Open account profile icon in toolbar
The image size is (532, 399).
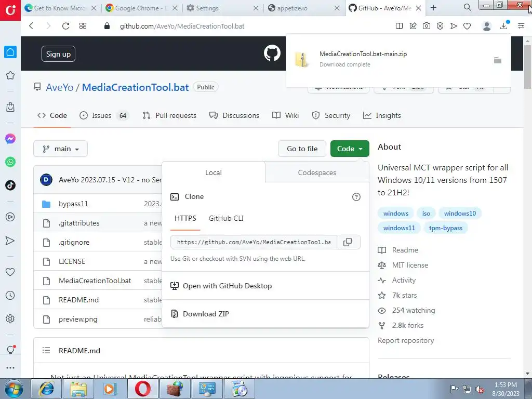coord(487,26)
